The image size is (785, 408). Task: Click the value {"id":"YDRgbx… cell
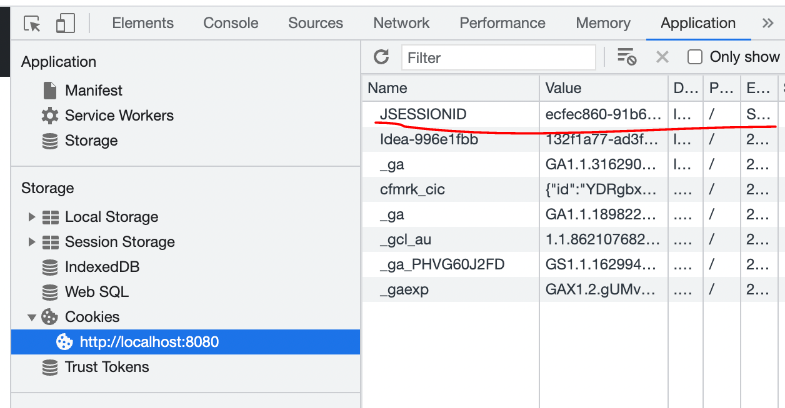pos(603,189)
